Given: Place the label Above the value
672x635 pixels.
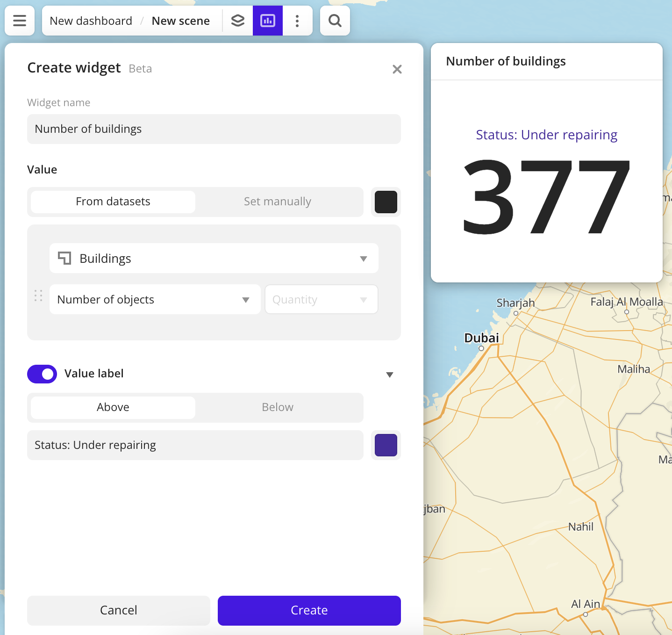Looking at the screenshot, I should coord(113,407).
